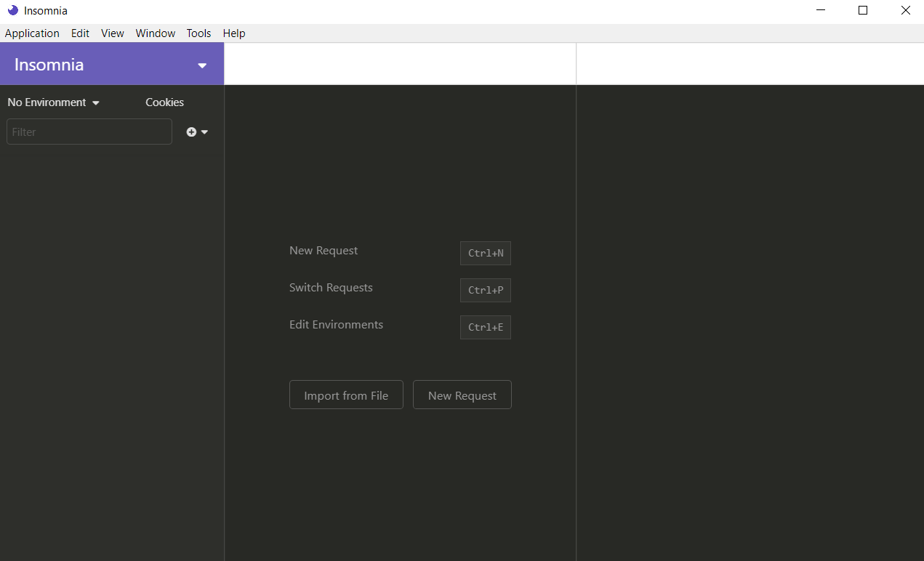
Task: Open the Edit menu
Action: (x=80, y=33)
